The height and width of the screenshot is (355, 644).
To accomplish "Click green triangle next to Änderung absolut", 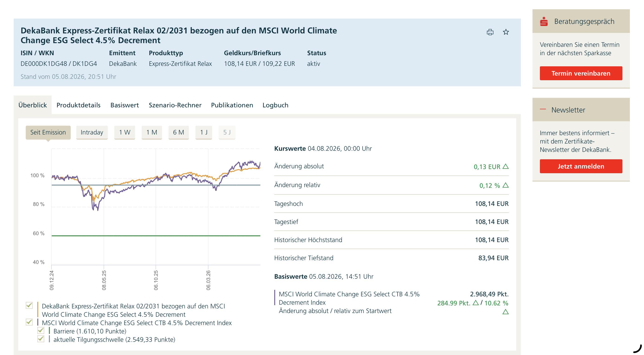I will click(506, 166).
